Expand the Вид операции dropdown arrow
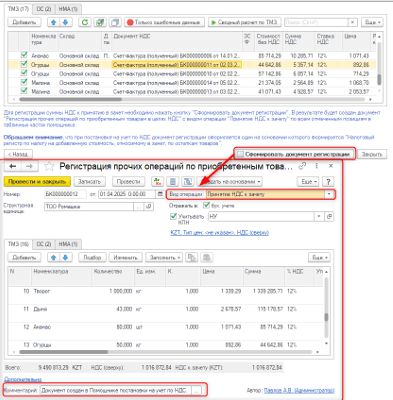The image size is (393, 400). click(x=329, y=194)
